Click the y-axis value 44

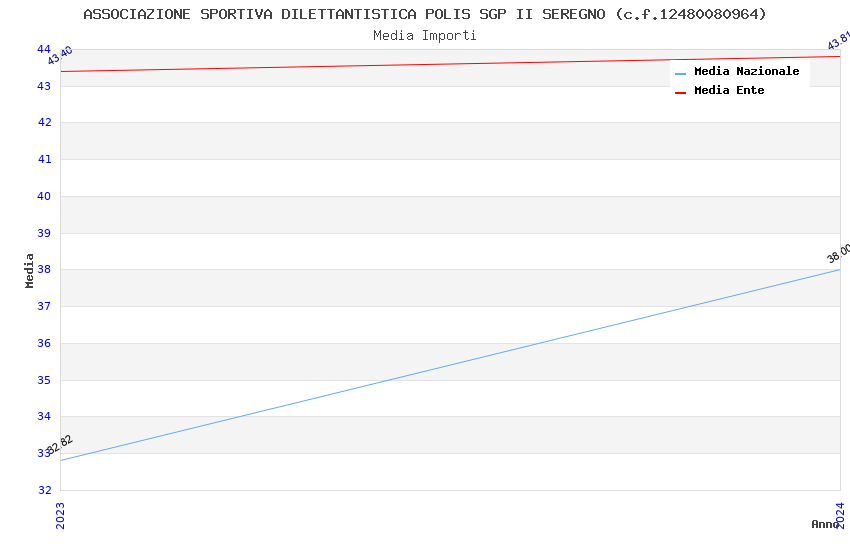coord(44,49)
